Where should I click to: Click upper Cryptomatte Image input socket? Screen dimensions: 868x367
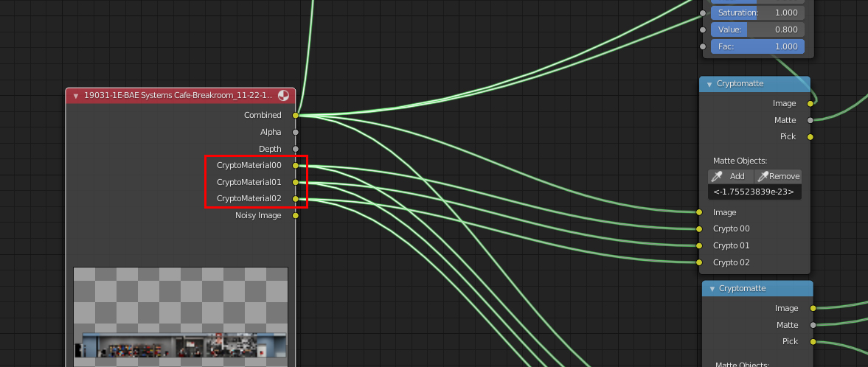point(699,212)
